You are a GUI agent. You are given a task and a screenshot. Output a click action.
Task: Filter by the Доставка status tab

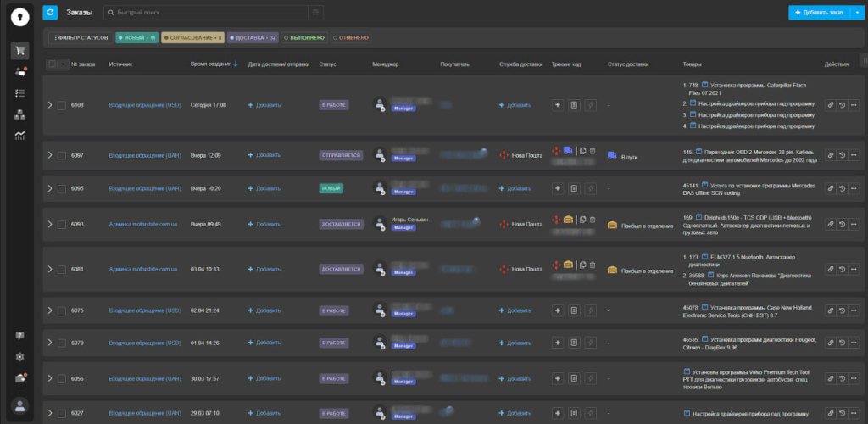tap(254, 38)
